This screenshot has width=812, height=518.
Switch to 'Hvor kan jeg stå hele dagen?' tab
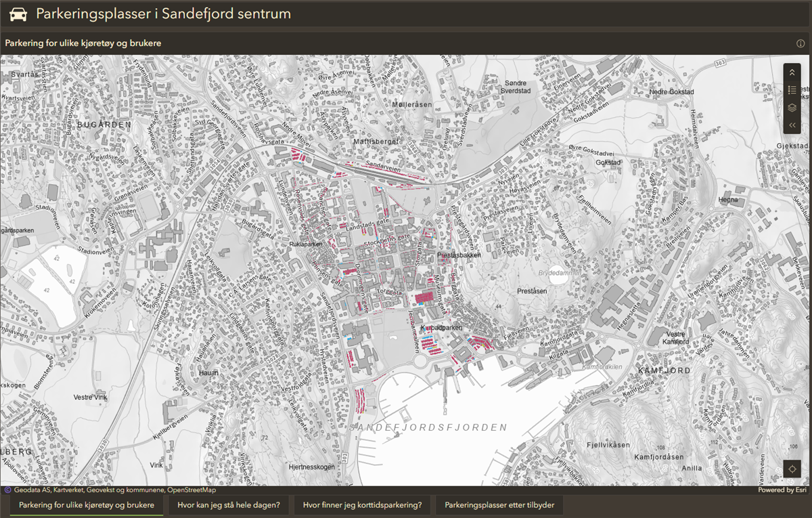(x=228, y=505)
